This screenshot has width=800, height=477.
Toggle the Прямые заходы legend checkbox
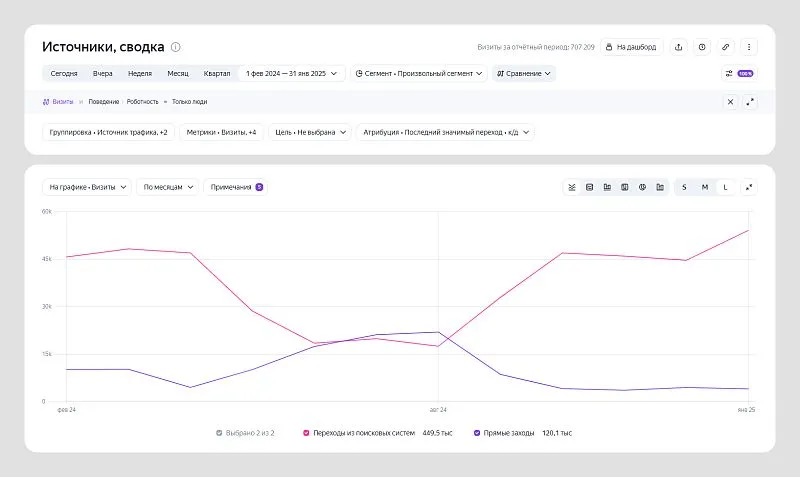point(477,433)
